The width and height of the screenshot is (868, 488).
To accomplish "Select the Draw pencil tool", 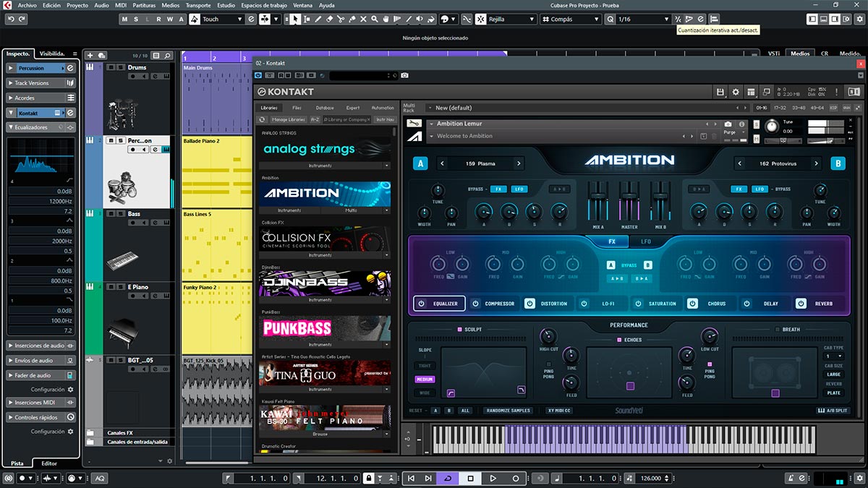I will [x=318, y=19].
